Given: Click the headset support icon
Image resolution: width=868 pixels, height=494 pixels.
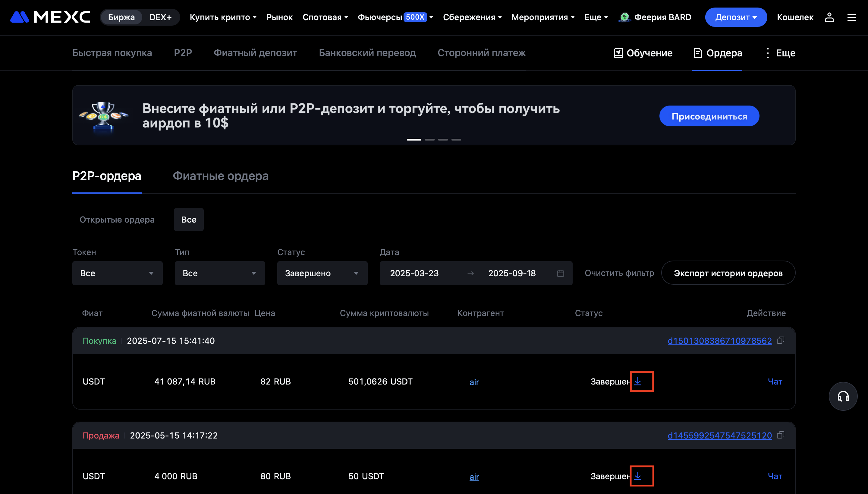Looking at the screenshot, I should point(843,396).
